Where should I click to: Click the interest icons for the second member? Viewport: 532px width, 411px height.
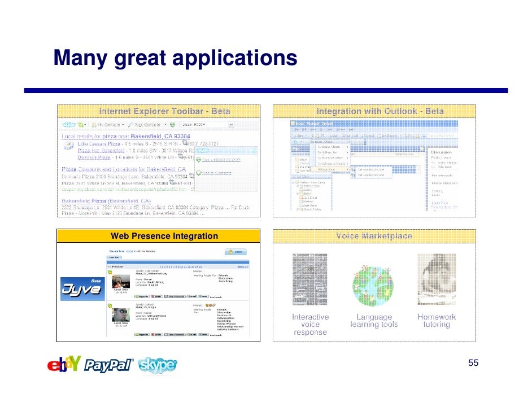click(x=210, y=305)
